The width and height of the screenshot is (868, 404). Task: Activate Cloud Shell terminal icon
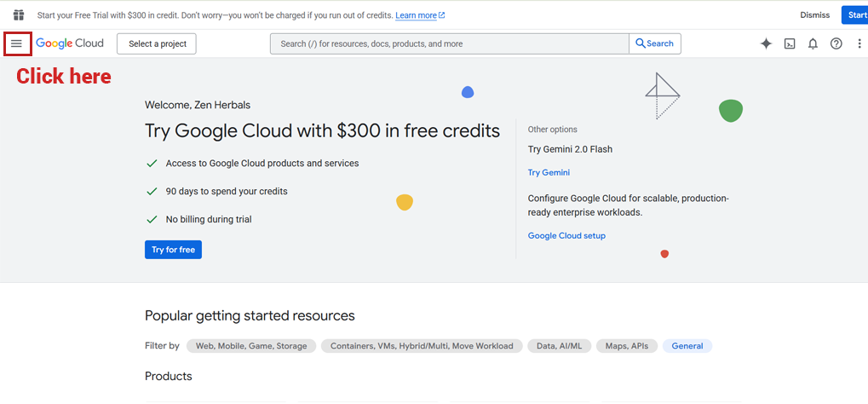pyautogui.click(x=790, y=43)
